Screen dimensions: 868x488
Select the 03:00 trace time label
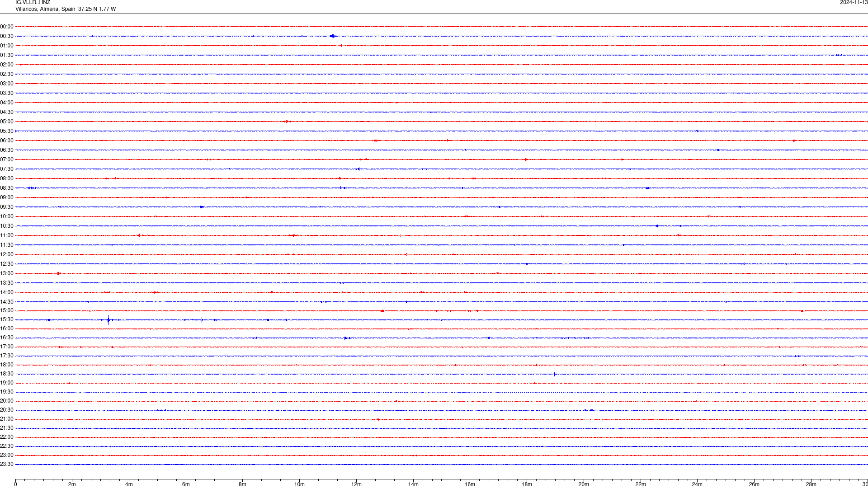pos(7,84)
